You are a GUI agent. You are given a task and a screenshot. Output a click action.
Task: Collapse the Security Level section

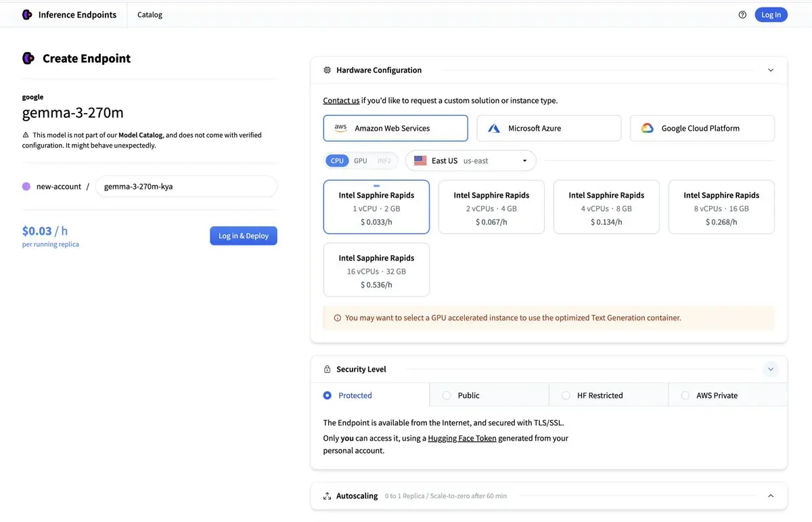point(771,369)
